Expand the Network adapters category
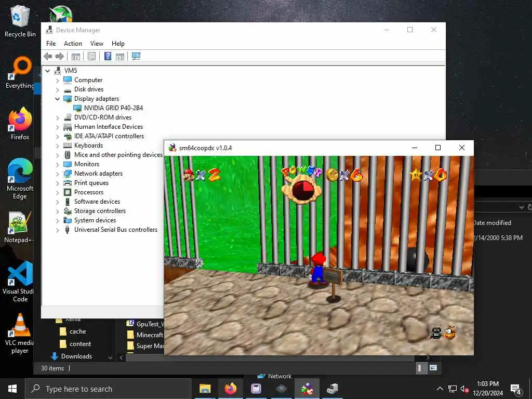 pos(57,174)
